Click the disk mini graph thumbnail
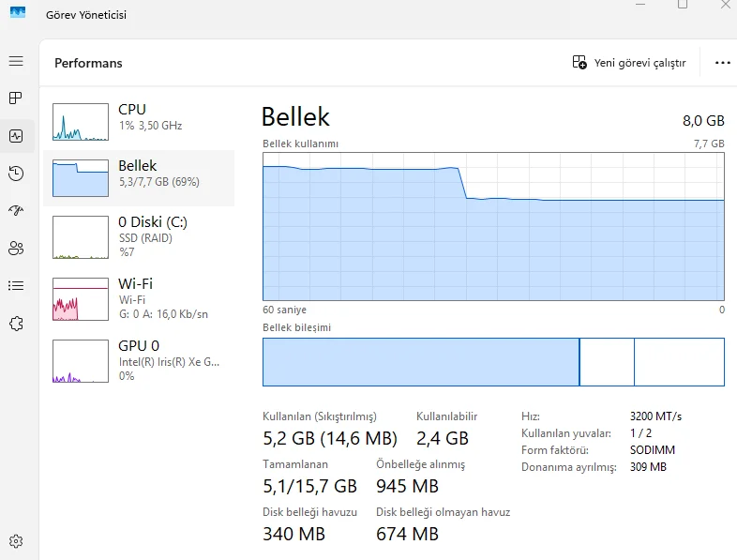The width and height of the screenshot is (737, 560). point(81,237)
